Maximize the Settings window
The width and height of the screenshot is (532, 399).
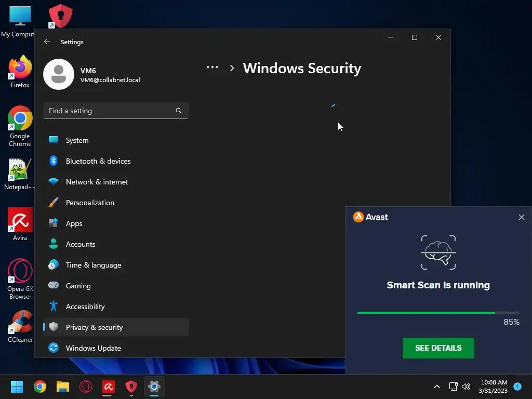415,37
